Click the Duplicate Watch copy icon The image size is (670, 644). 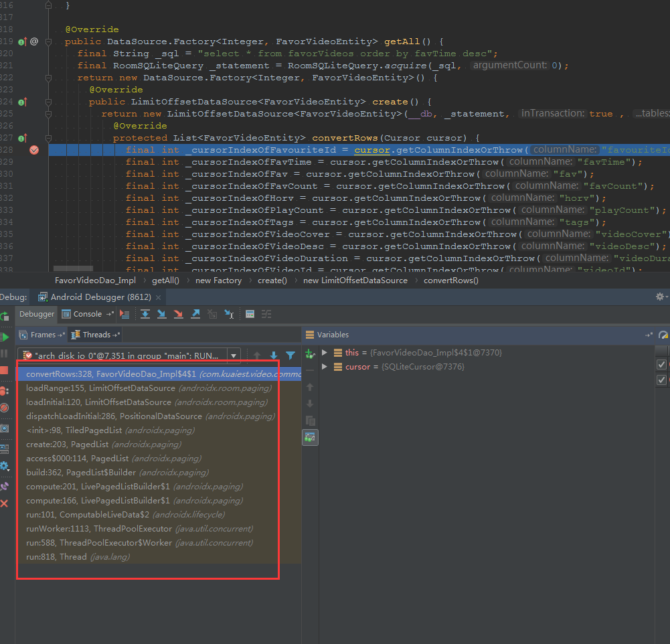point(311,420)
